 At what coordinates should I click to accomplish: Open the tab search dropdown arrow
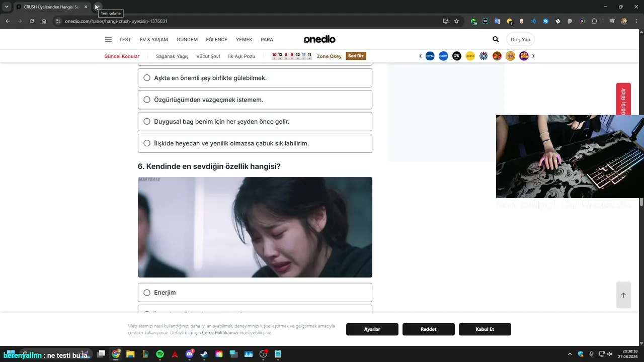7,7
